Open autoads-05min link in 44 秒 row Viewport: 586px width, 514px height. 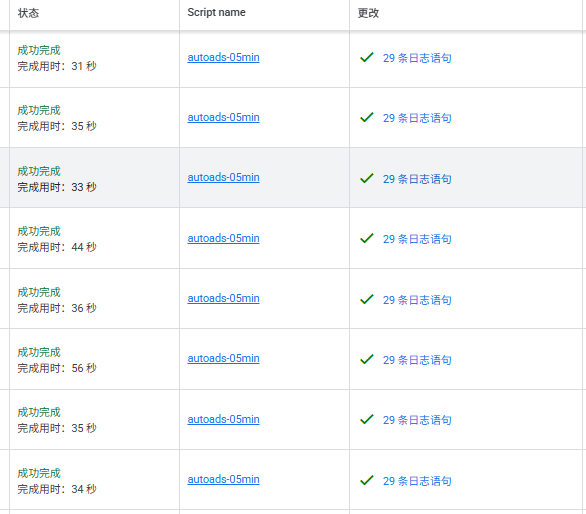(x=223, y=238)
